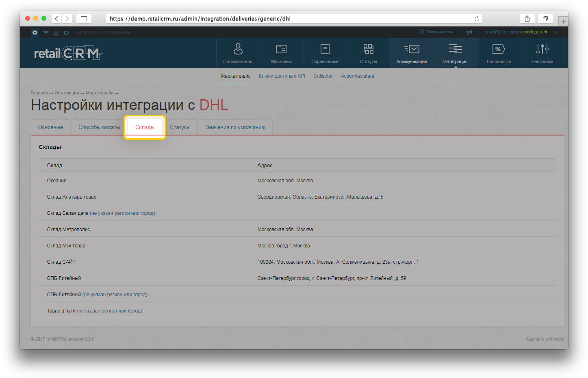Open the shopping cart section icon
The height and width of the screenshot is (378, 588).
coord(46,33)
